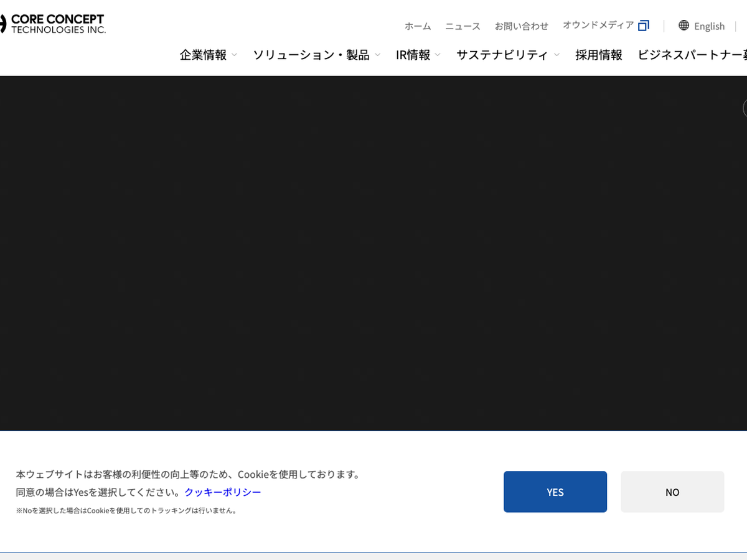Visit the オウンドメディア link
The image size is (747, 560).
(598, 26)
